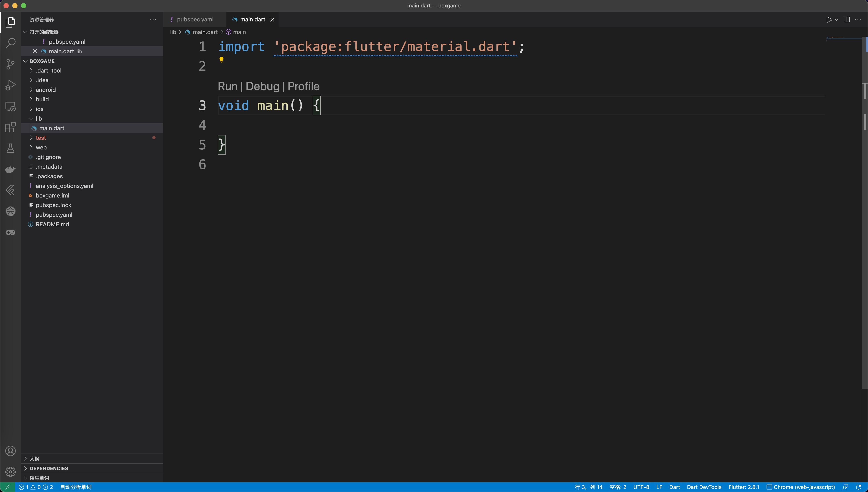The width and height of the screenshot is (868, 492).
Task: Open the Source Control view
Action: 10,64
